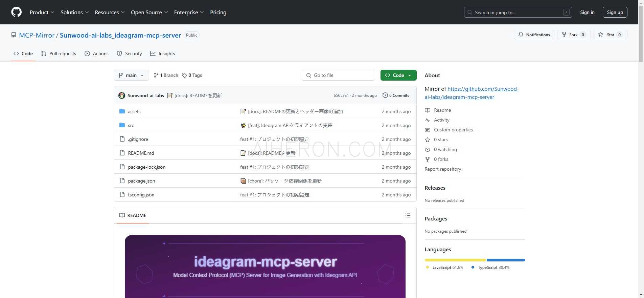Expand the Enterprise menu
Screen dimensions: 644x298
point(189,12)
